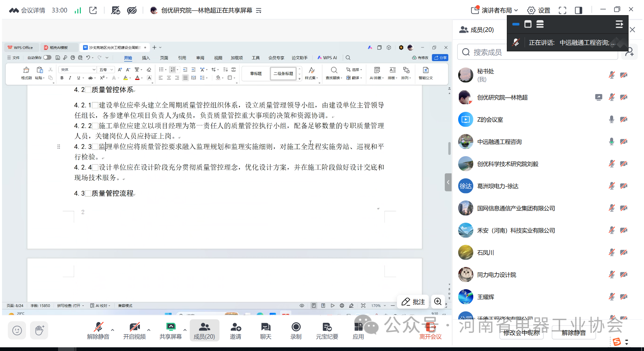Open the annotation (批注) tool

pyautogui.click(x=413, y=302)
